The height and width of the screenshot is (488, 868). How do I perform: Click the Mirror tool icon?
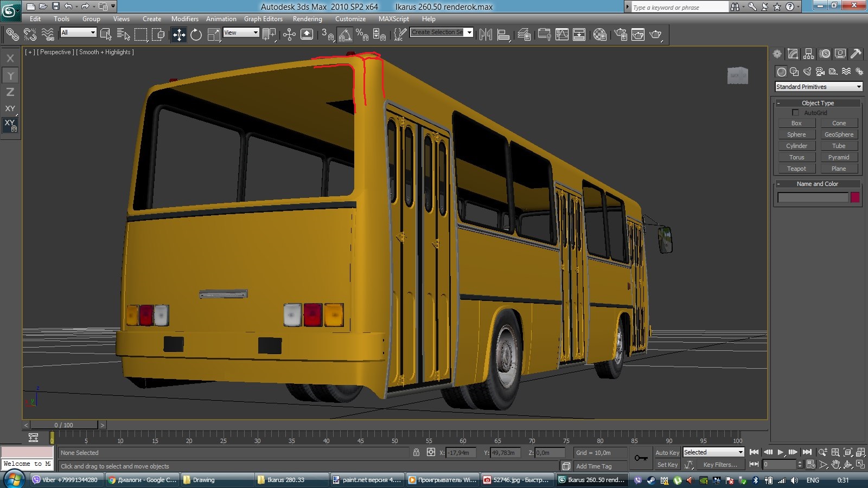tap(486, 35)
